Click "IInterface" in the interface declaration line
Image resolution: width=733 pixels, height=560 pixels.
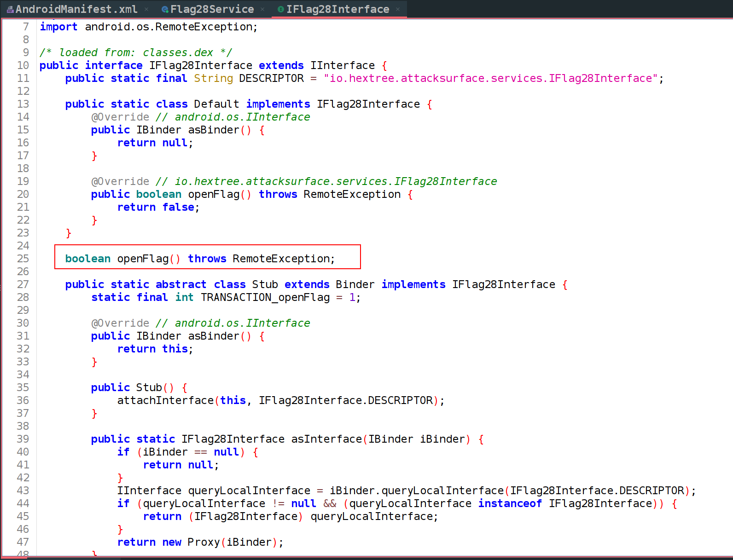coord(343,65)
